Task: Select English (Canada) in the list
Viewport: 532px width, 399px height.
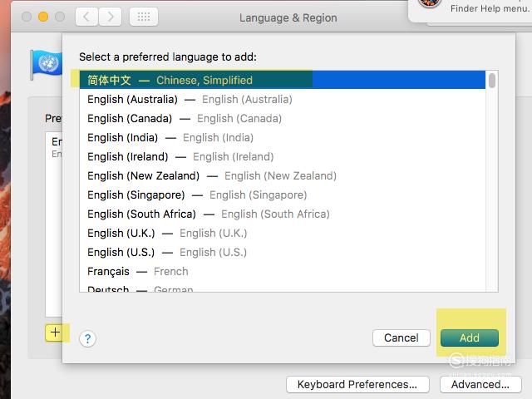Action: tap(283, 118)
